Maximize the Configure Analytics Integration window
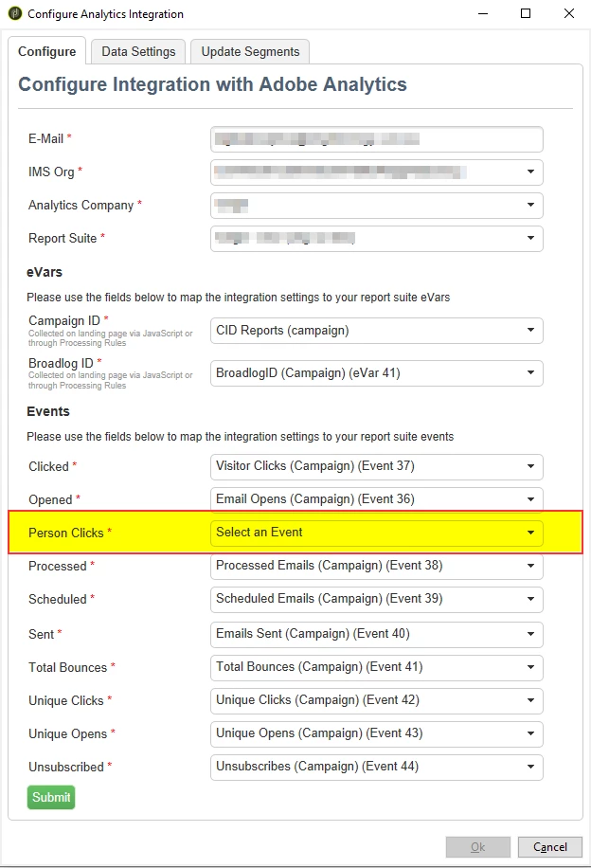This screenshot has height=868, width=591. click(x=526, y=13)
